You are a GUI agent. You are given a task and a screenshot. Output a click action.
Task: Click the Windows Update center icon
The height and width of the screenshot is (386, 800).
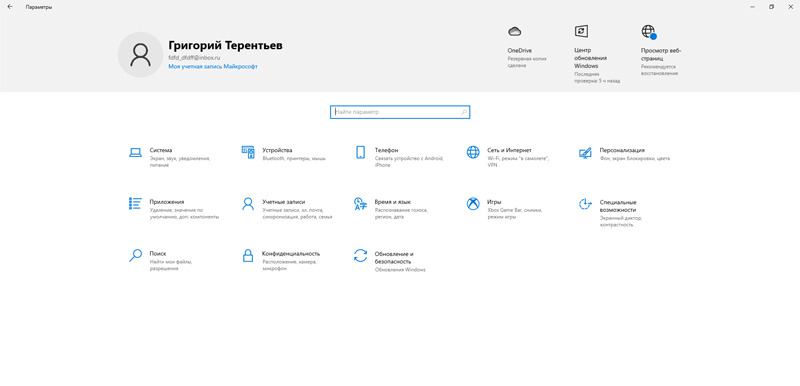point(581,31)
